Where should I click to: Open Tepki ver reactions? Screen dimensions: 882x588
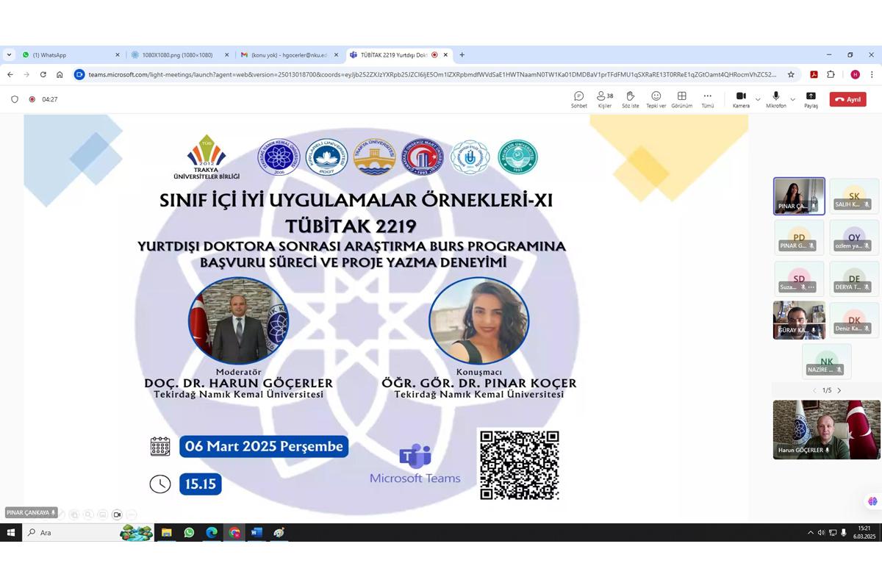click(656, 100)
